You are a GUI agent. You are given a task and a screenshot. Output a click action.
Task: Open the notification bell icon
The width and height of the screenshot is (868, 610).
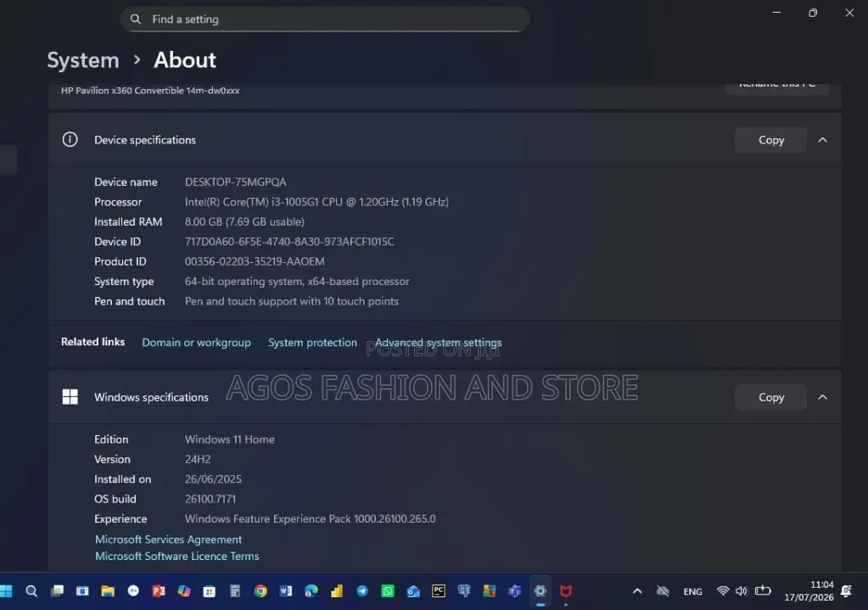coord(847,591)
